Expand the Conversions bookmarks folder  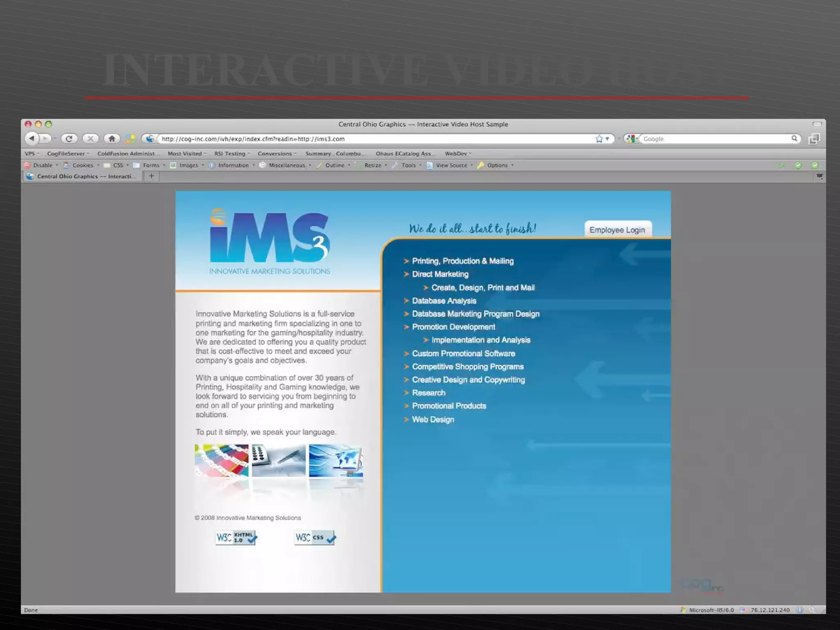[276, 153]
